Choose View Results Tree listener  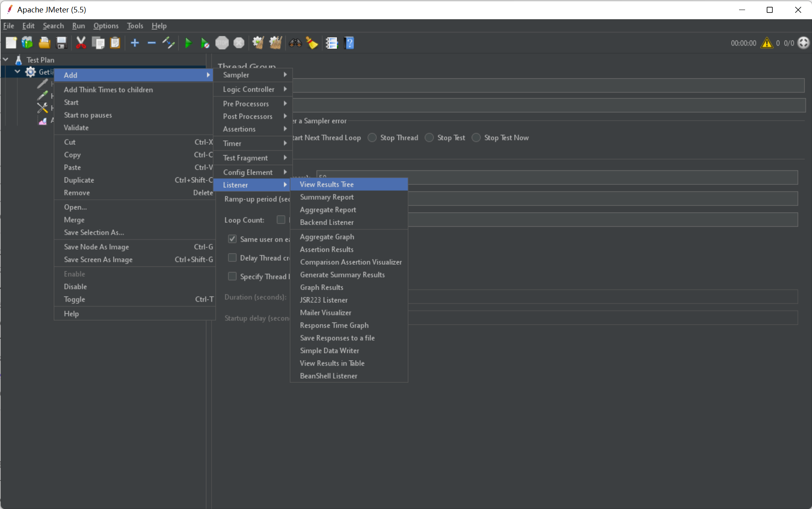(349, 185)
